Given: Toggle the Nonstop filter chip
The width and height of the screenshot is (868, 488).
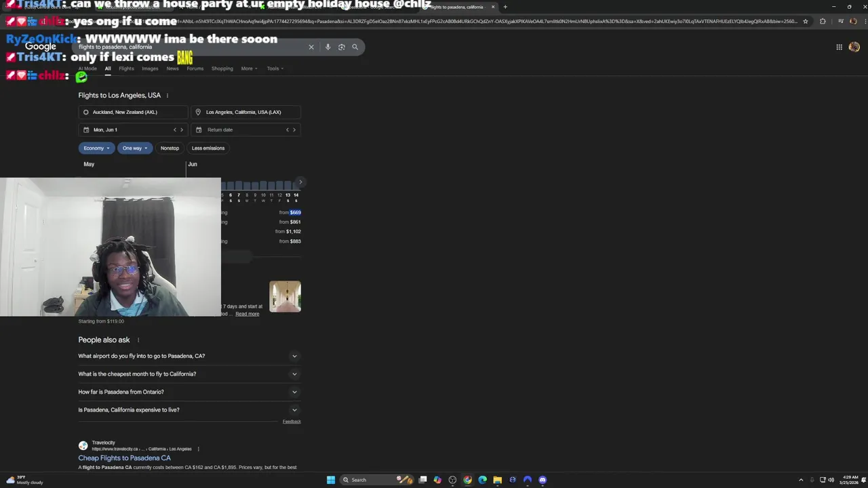Looking at the screenshot, I should 170,148.
